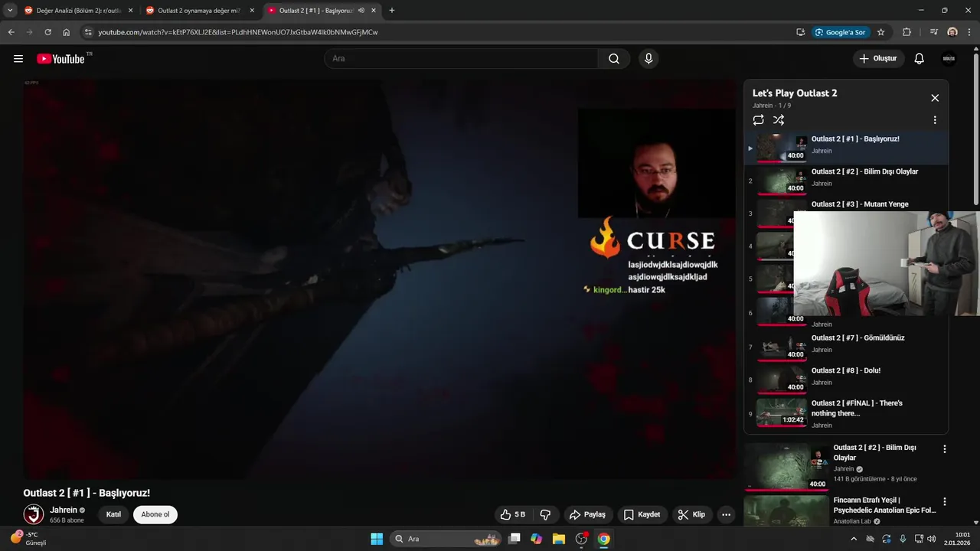The height and width of the screenshot is (551, 980).
Task: Open YouTube notifications bell
Action: click(x=920, y=58)
